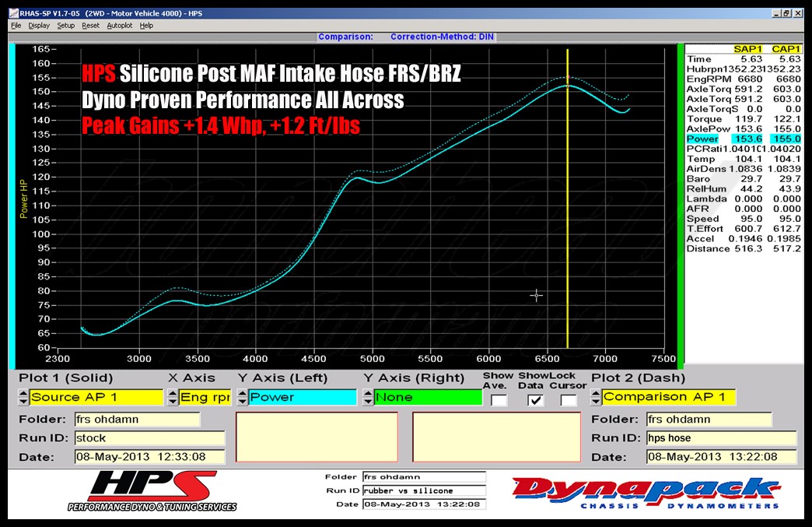Click Plot 1 Folder field 'frs ohdamn'
Viewport: 812px width, 527px height.
pyautogui.click(x=137, y=420)
